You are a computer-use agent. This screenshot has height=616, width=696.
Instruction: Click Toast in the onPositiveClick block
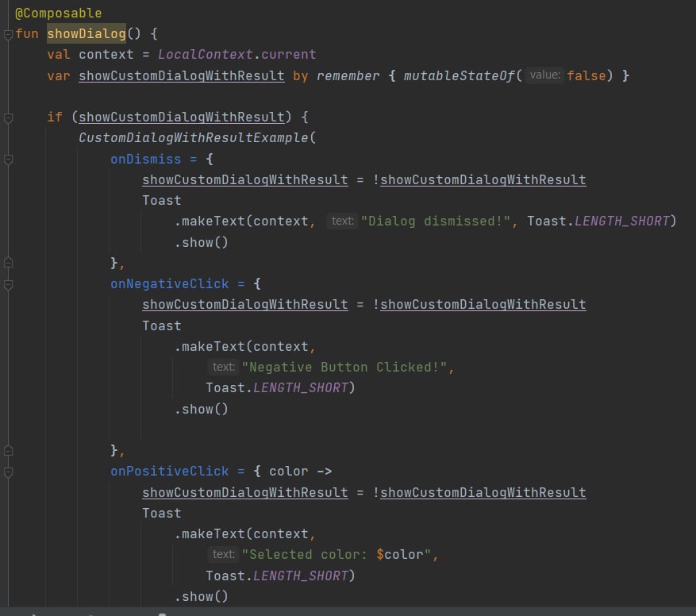click(162, 513)
